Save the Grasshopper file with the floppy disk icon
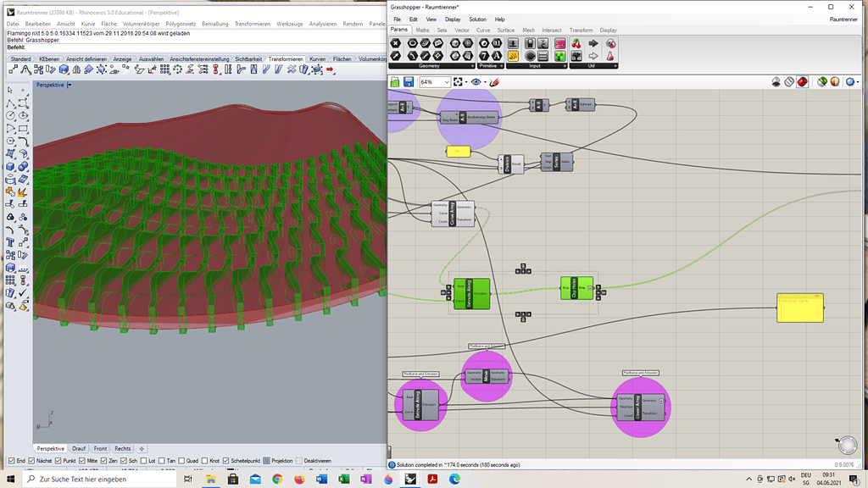Screen dimensions: 868x488 click(409, 82)
